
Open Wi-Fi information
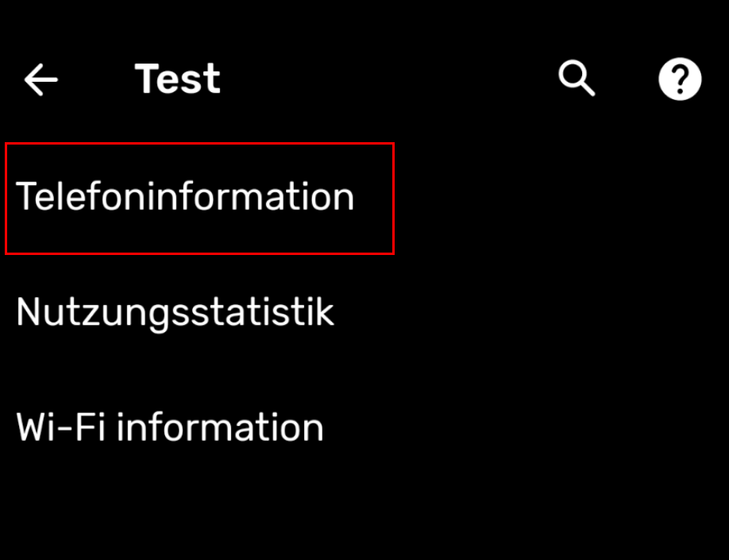(364, 427)
